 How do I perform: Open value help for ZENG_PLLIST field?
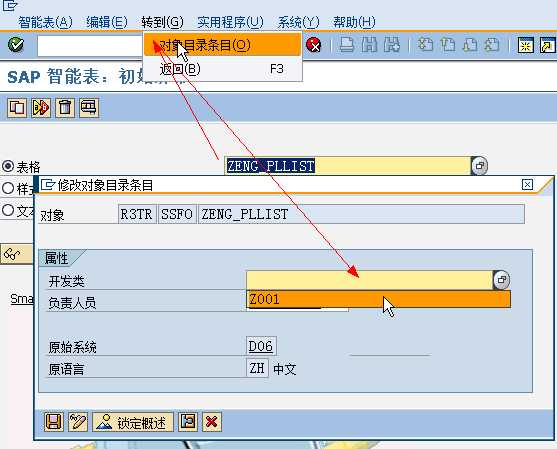click(480, 166)
